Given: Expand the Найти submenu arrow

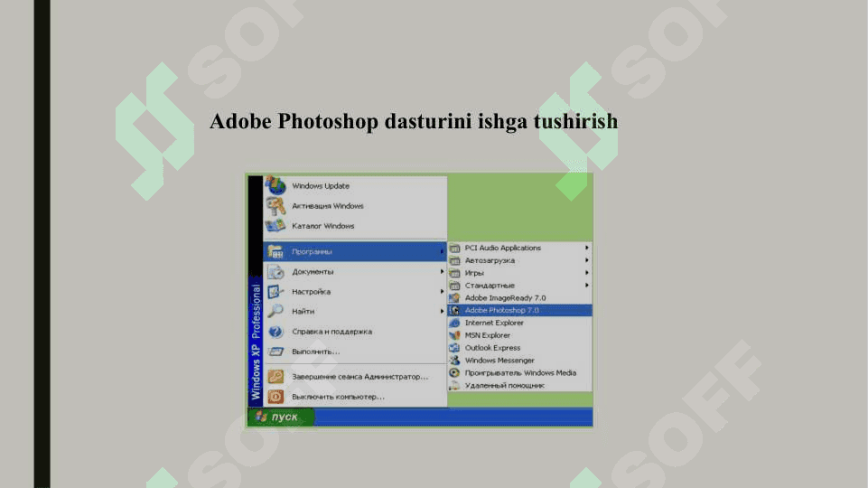Looking at the screenshot, I should [x=442, y=311].
